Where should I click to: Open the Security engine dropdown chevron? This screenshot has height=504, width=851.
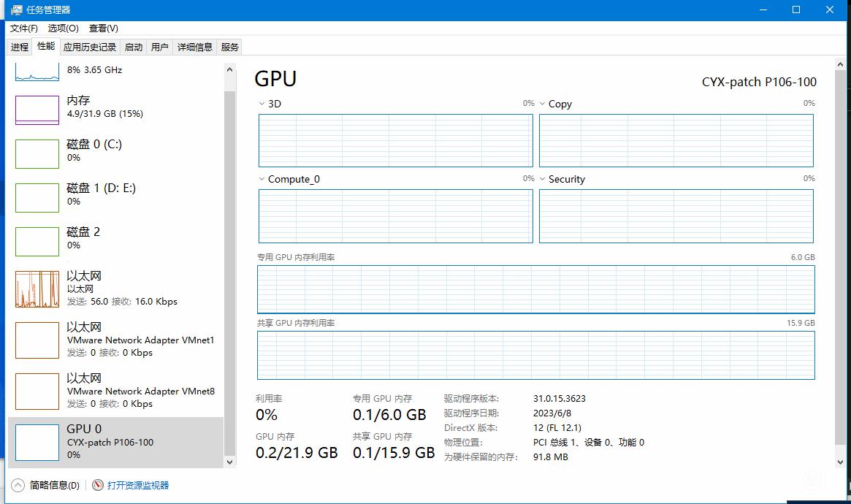click(x=542, y=179)
